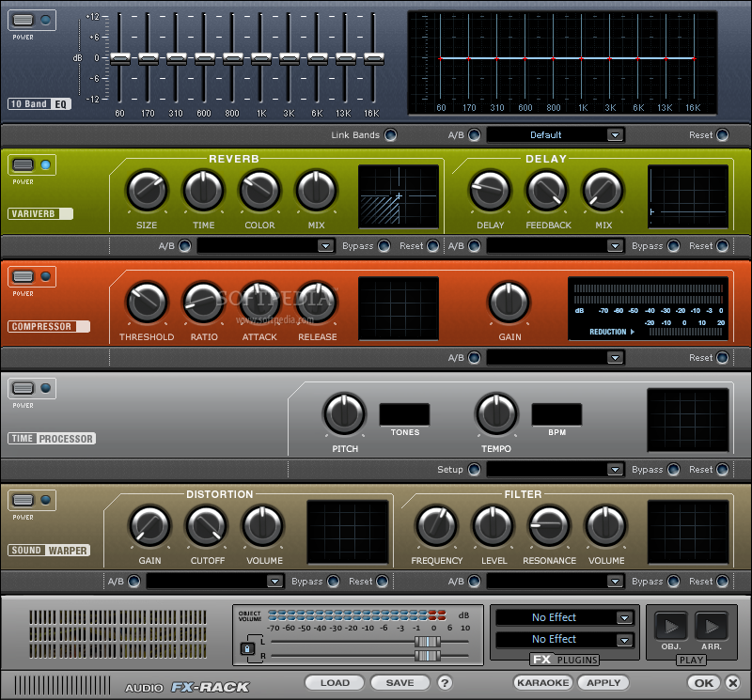Click the Reverb XY graph display
The height and width of the screenshot is (700, 752).
[399, 196]
